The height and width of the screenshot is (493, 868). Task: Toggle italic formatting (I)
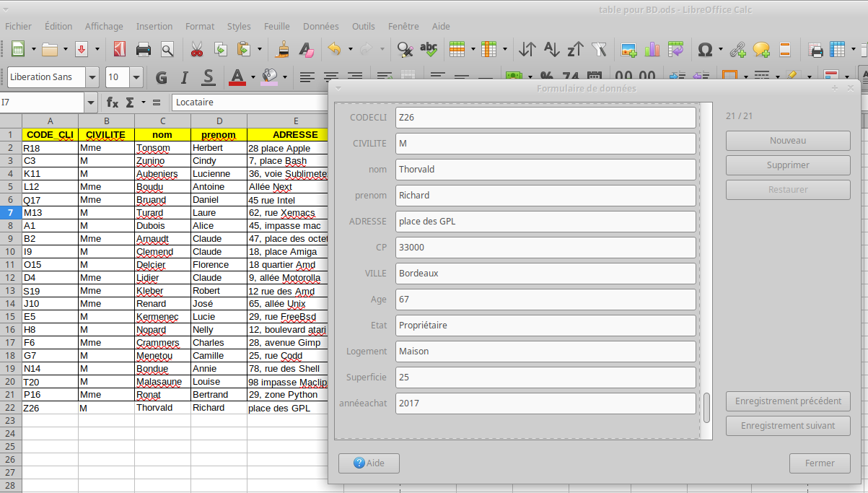pyautogui.click(x=185, y=77)
